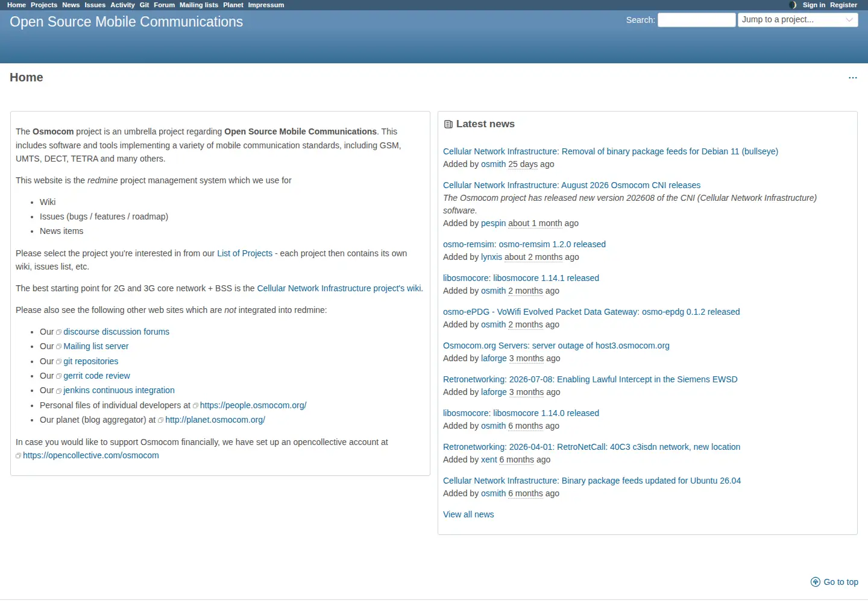Open Ubuntu 26.04 binary package feeds news
The width and height of the screenshot is (868, 603).
592,481
